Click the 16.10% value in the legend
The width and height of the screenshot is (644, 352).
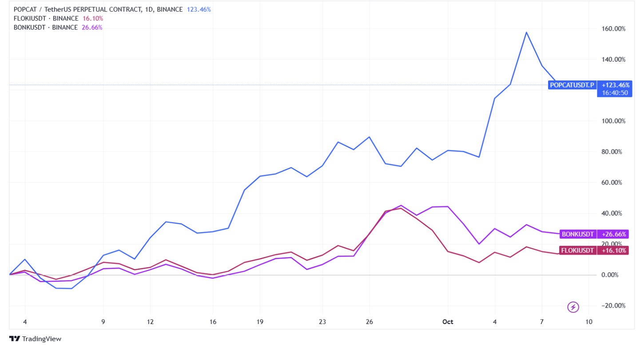pyautogui.click(x=93, y=18)
